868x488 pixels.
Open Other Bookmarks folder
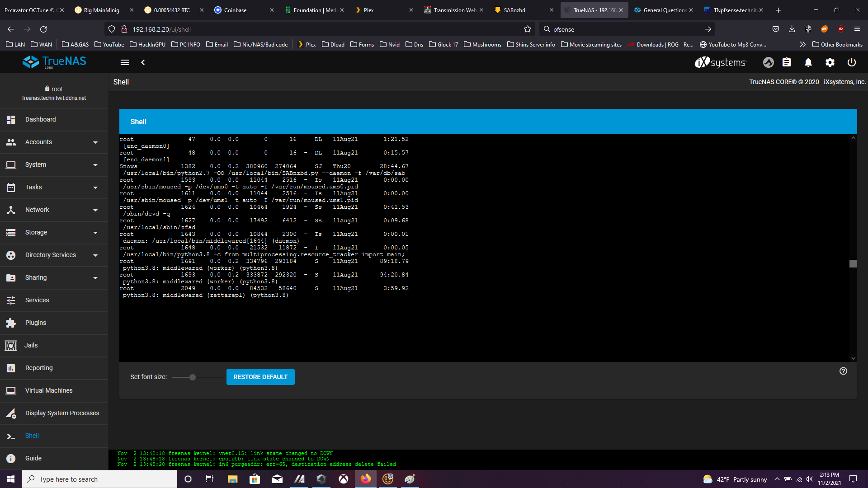click(837, 44)
